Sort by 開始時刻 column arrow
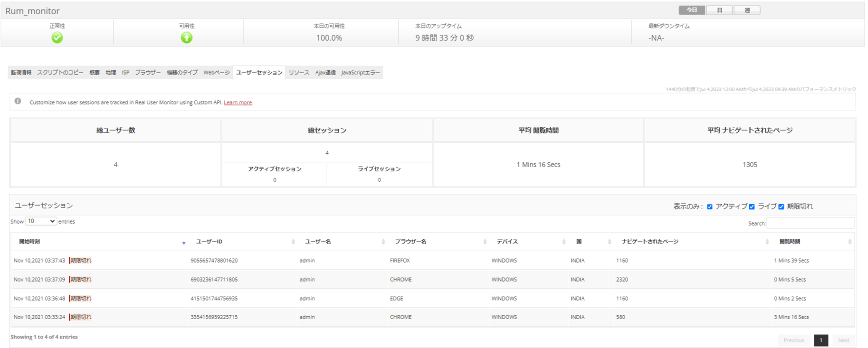The width and height of the screenshot is (868, 348). 183,243
